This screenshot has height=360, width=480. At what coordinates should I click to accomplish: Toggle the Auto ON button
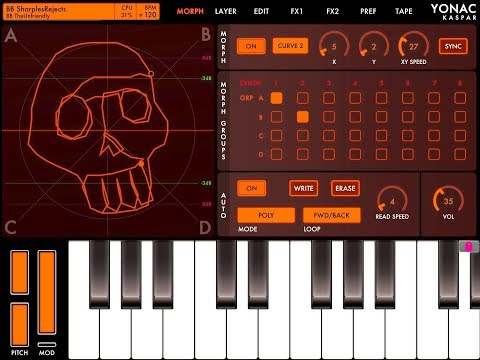pyautogui.click(x=251, y=188)
